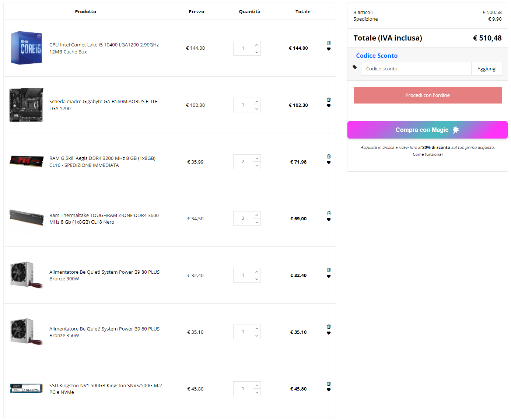Open Be Quiet! Bronze 300W product link
This screenshot has height=420, width=511.
click(x=105, y=275)
